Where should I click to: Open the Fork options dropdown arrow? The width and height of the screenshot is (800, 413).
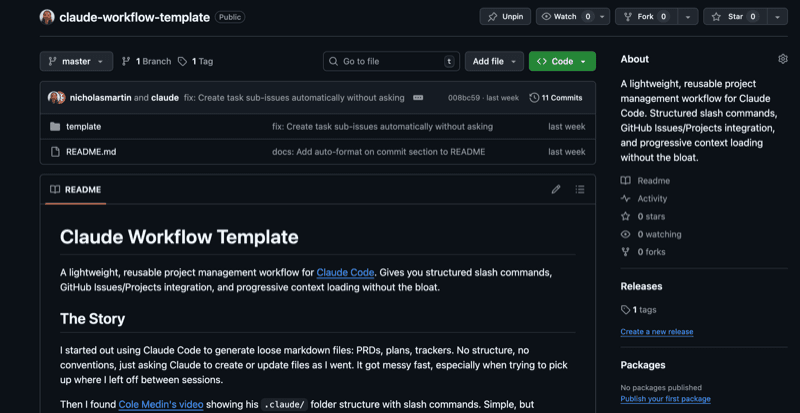click(x=688, y=17)
